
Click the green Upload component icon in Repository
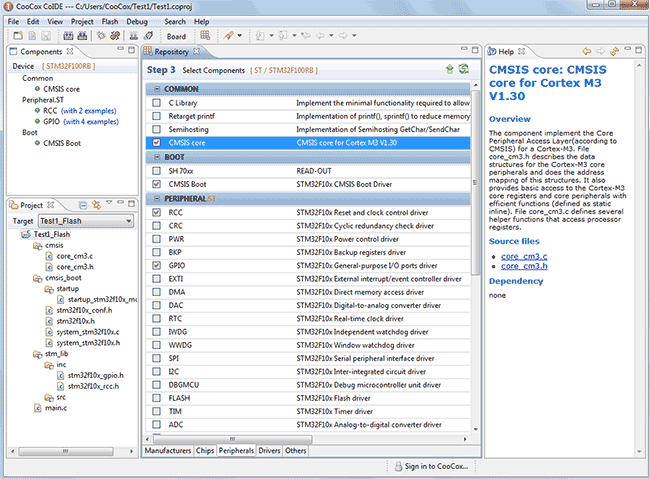click(x=449, y=69)
